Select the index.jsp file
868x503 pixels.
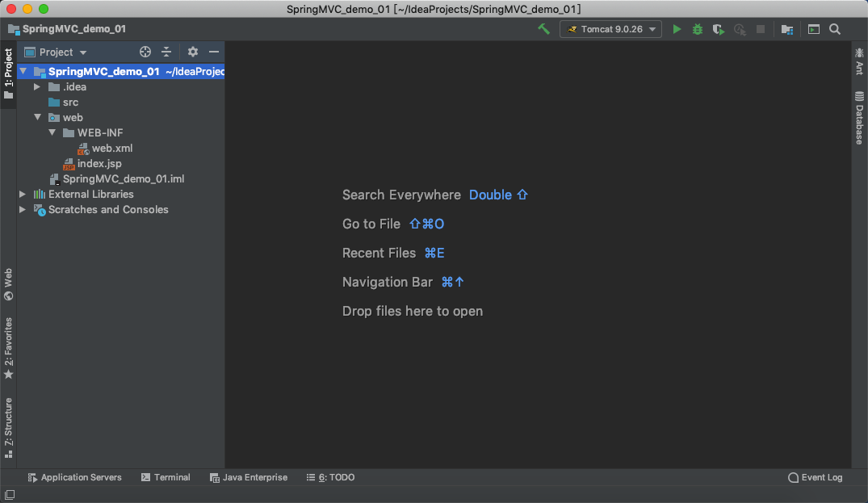pyautogui.click(x=99, y=164)
